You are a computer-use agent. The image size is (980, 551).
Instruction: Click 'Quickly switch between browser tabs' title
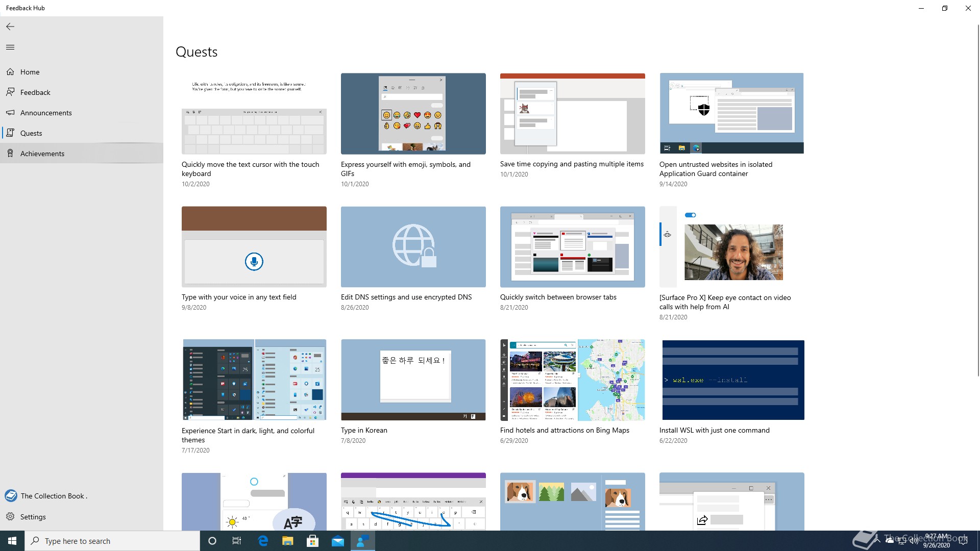(558, 297)
